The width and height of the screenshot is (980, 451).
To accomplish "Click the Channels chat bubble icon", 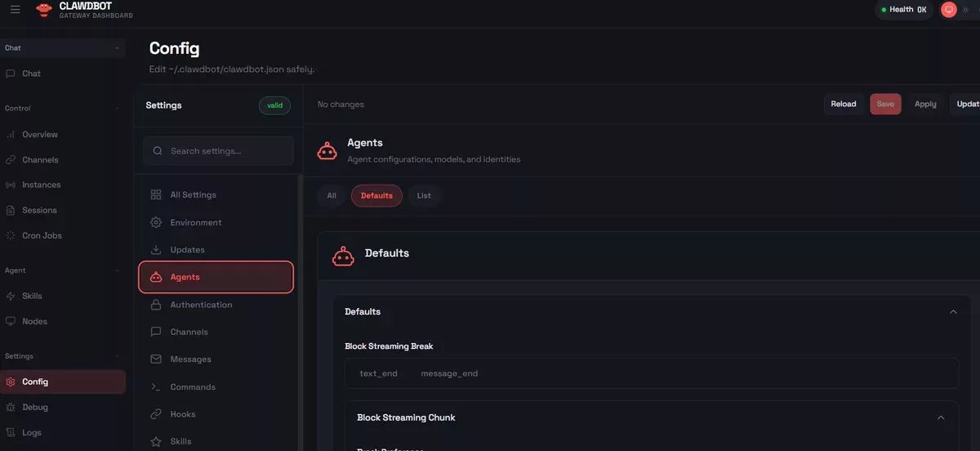I will click(x=156, y=332).
